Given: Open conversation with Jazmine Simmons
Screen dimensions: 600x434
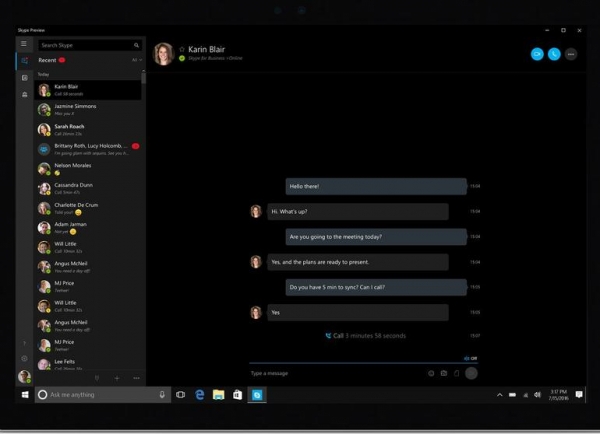Looking at the screenshot, I should click(x=88, y=109).
